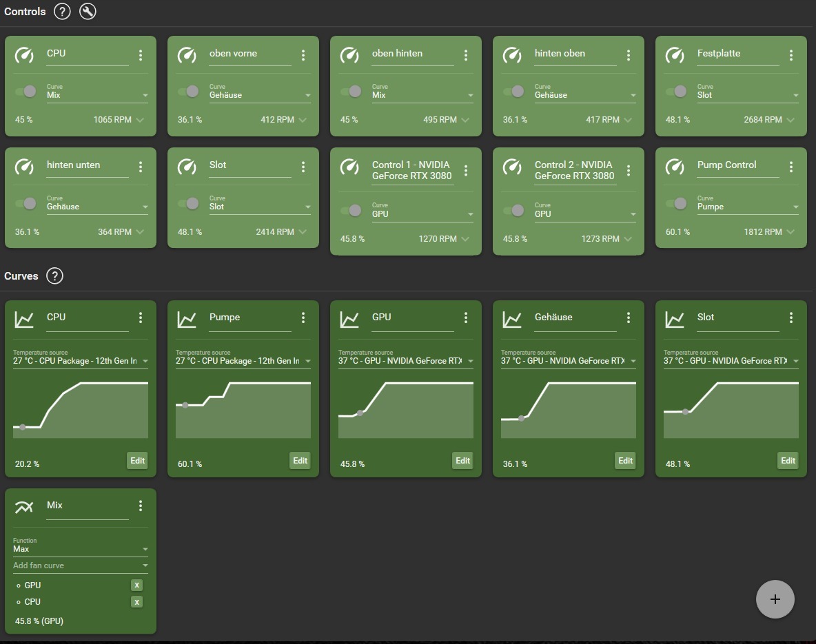Viewport: 816px width, 644px height.
Task: Open three-dot menu on GPU curve card
Action: [466, 318]
